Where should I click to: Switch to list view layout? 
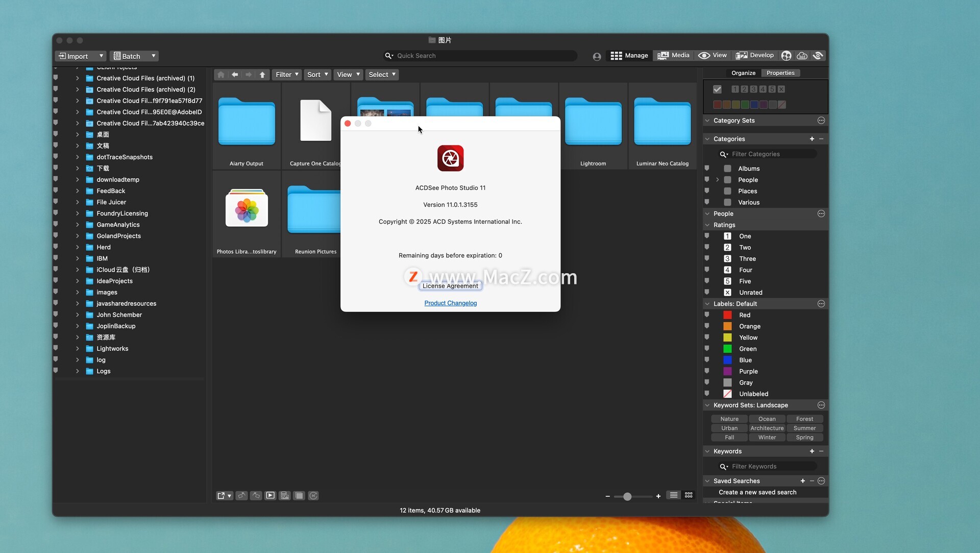pos(674,495)
